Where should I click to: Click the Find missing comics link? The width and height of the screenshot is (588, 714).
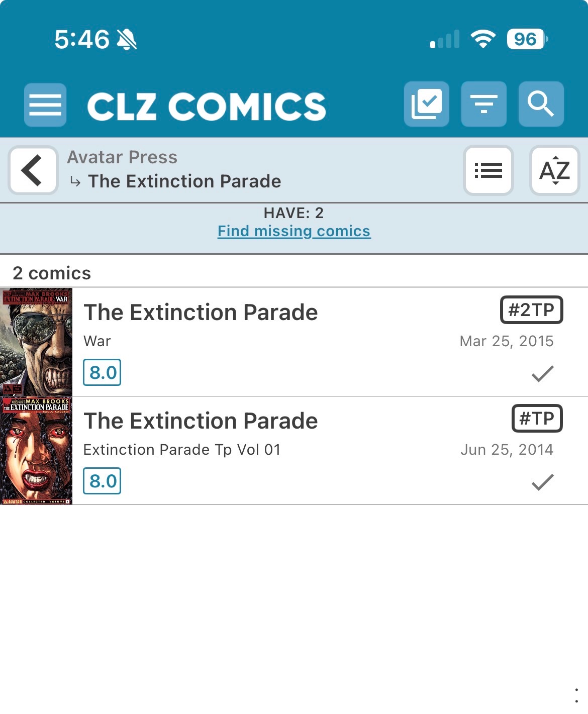294,231
